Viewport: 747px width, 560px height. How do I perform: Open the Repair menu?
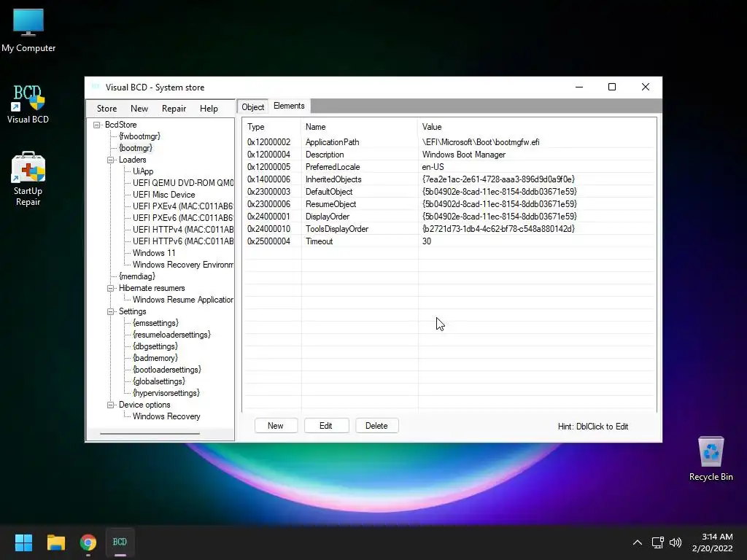(x=174, y=109)
